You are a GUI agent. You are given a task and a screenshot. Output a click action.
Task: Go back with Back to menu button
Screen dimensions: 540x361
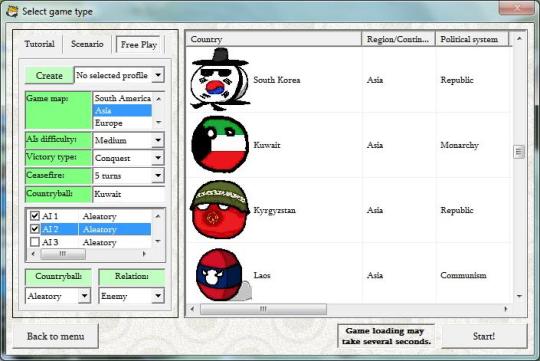tap(55, 336)
